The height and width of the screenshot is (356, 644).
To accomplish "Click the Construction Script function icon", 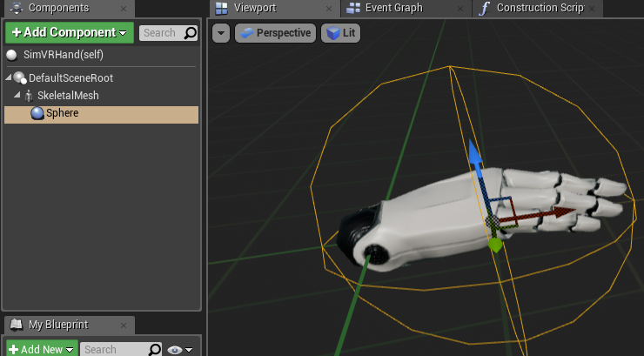I will pos(485,8).
